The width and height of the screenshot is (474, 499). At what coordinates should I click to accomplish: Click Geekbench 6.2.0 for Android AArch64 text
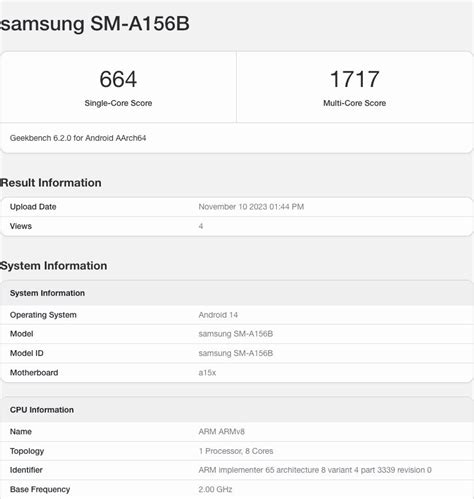pyautogui.click(x=78, y=138)
